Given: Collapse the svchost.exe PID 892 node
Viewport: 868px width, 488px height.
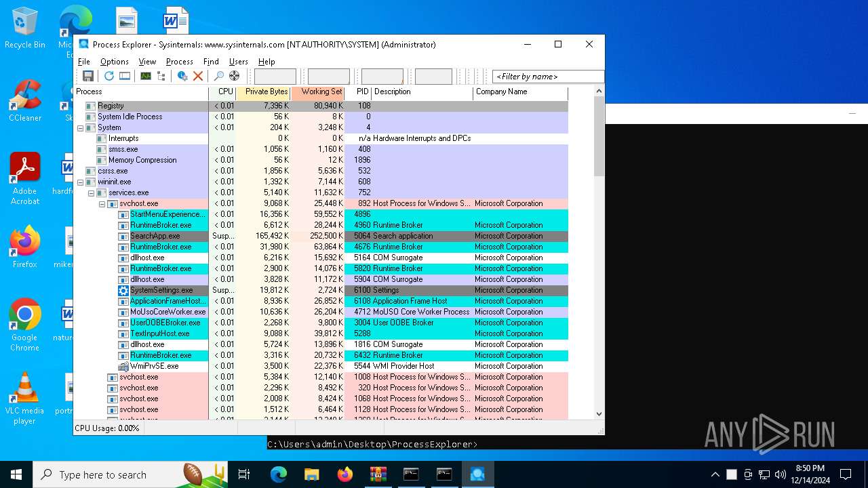Looking at the screenshot, I should pos(102,203).
